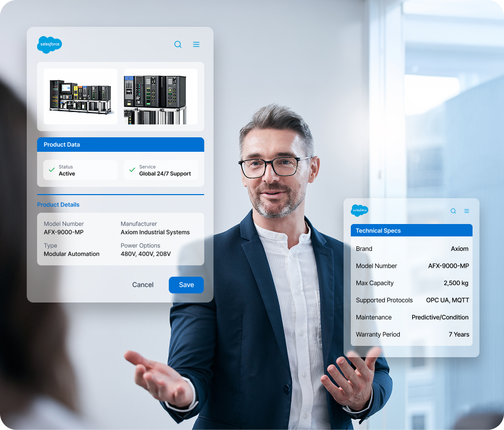Click the Warranty Period value 7 Years
The width and height of the screenshot is (504, 430).
(x=459, y=335)
